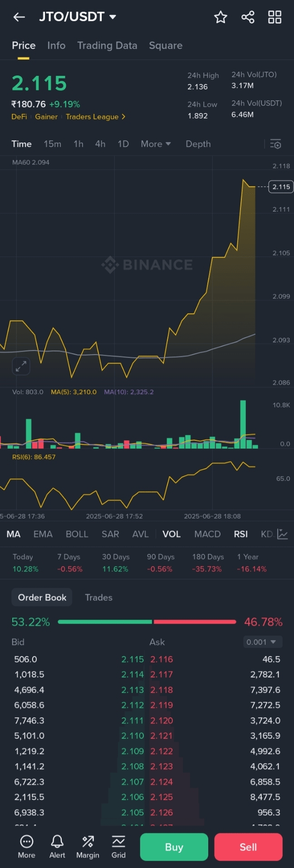Switch to the Trading Data tab

click(x=107, y=45)
